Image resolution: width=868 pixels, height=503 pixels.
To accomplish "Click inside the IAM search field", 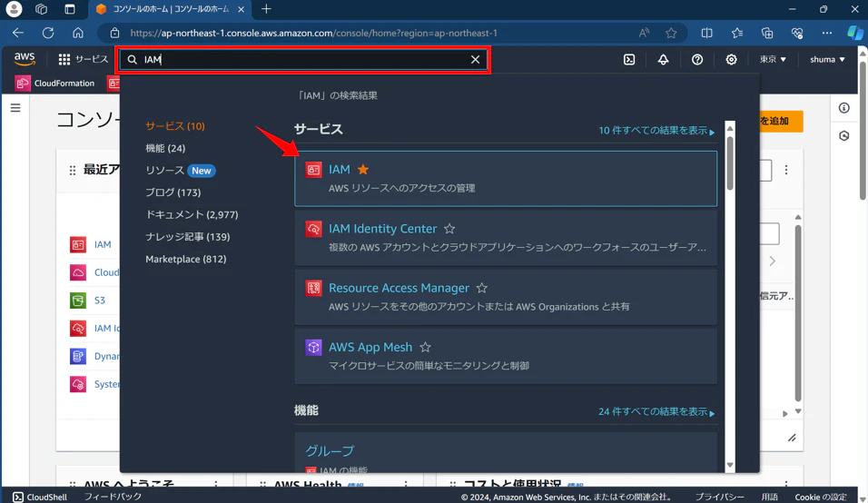I will coord(303,59).
